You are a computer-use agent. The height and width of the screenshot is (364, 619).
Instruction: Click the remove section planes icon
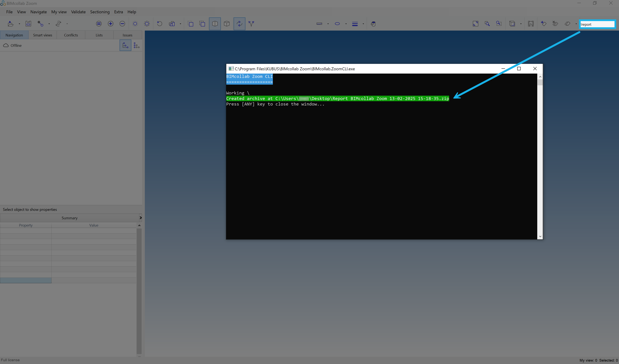pyautogui.click(x=555, y=24)
